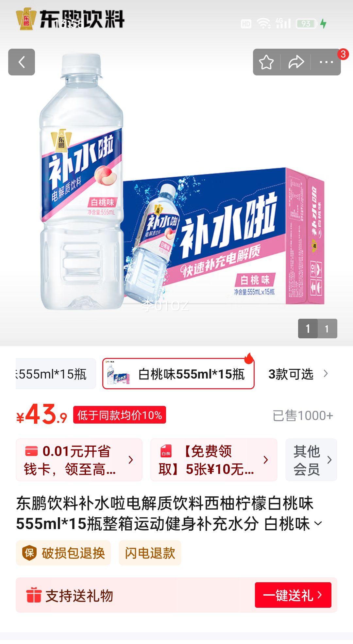Open 0.01元开省钱卡 savings card offer
The image size is (353, 644).
click(79, 460)
